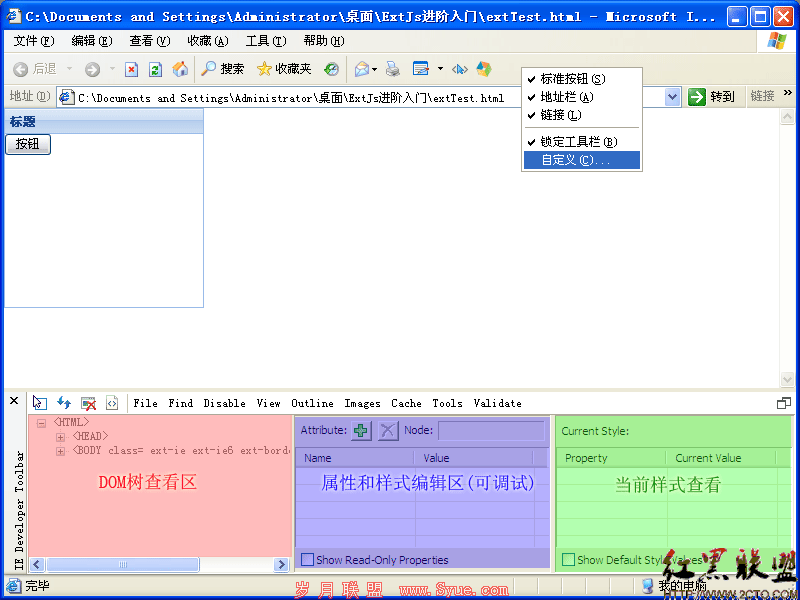Screen dimensions: 800x600
Task: Open the address bar dropdown arrow
Action: coord(672,97)
